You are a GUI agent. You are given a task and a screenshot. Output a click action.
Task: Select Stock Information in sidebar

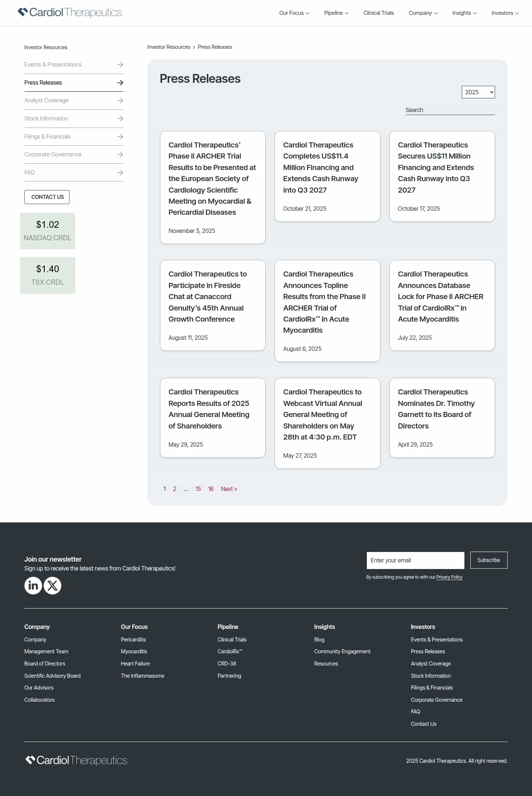pos(46,118)
